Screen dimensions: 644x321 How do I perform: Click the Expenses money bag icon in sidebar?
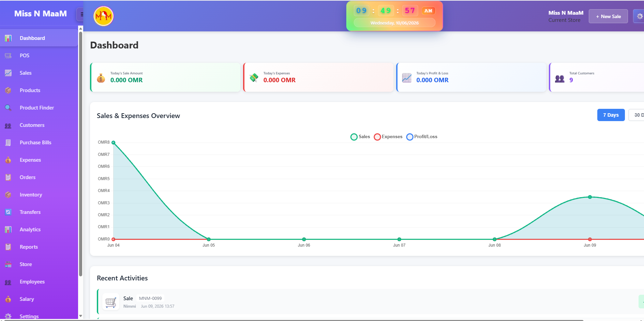[x=8, y=160]
